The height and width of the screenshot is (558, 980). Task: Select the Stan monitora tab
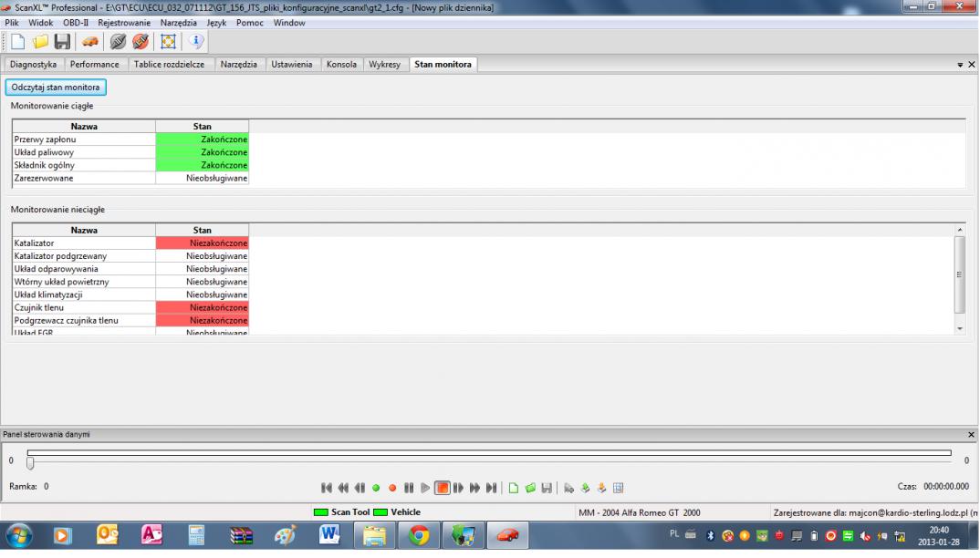443,65
